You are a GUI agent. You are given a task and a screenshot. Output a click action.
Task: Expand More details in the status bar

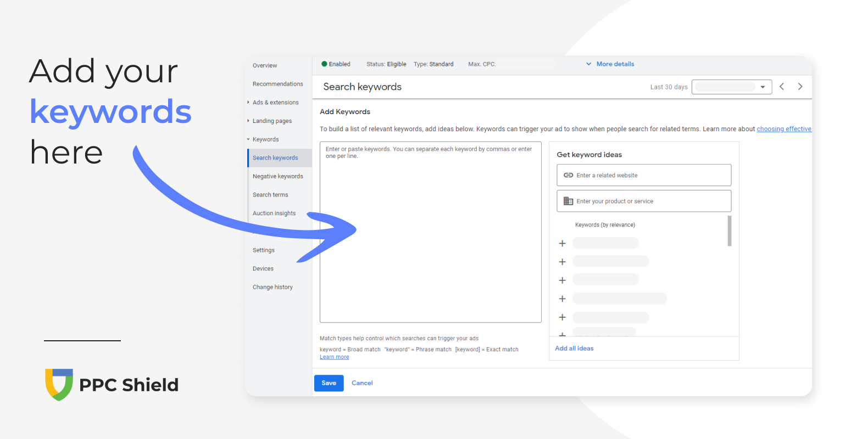610,64
